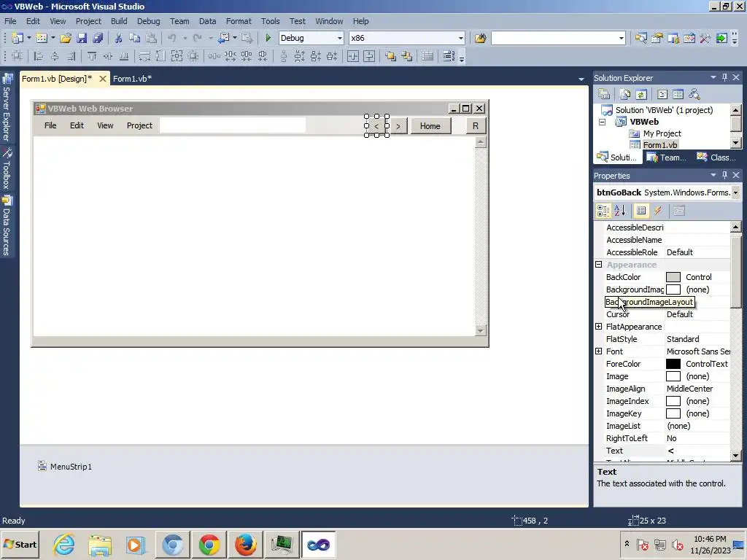Open the Debug menu
The image size is (747, 560).
coord(149,21)
